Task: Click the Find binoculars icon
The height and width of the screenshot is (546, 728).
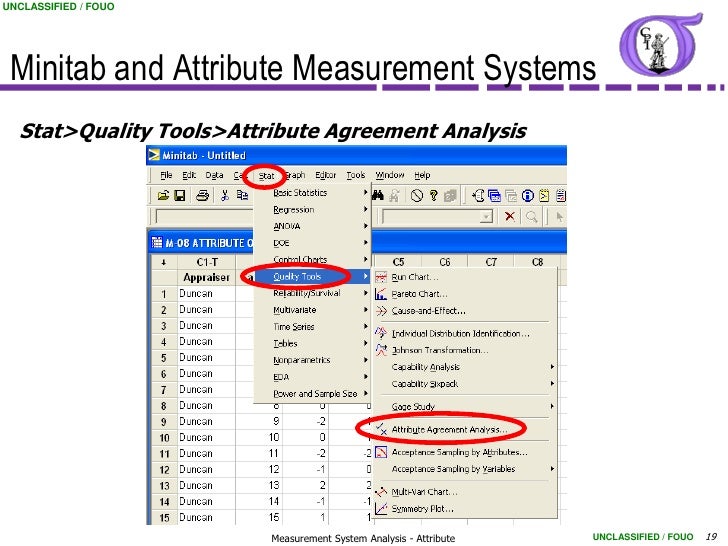Action: tap(378, 196)
